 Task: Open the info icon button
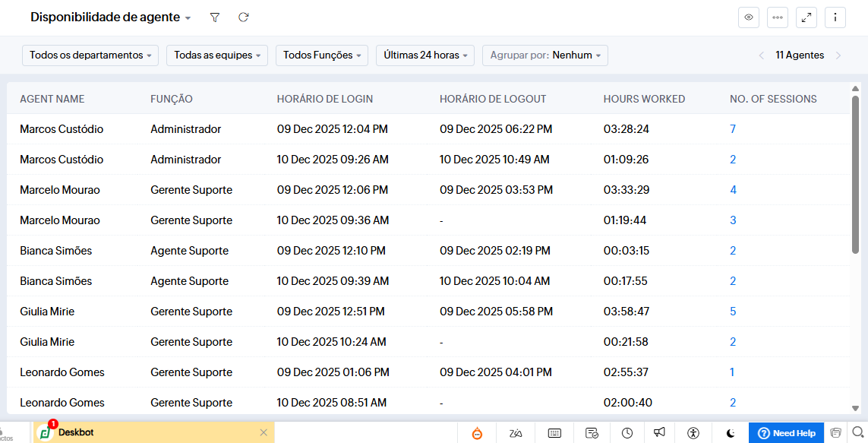coord(835,17)
